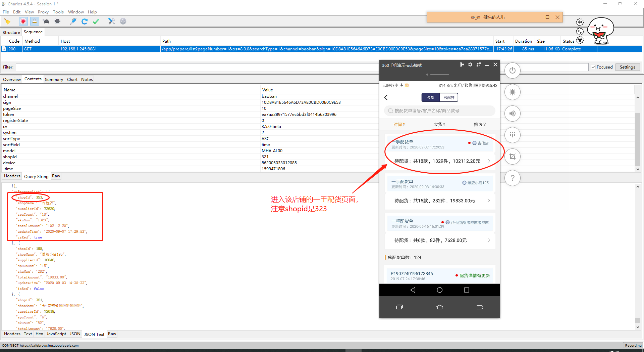Viewport: 644px width, 352px height.
Task: Click the blue Repeat request icon
Action: [x=85, y=21]
